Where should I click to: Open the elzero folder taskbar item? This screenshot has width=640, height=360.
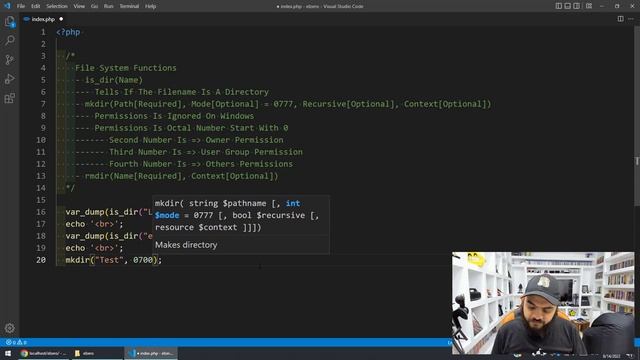point(96,353)
